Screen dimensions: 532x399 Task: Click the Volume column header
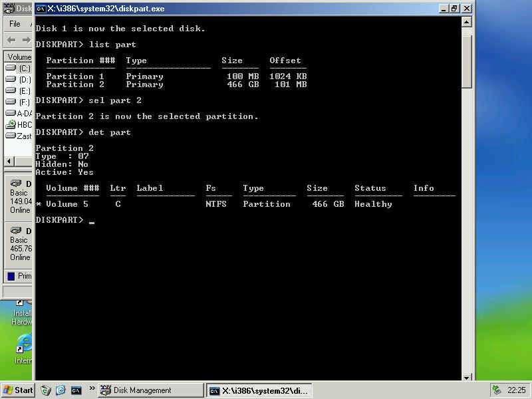click(x=19, y=57)
